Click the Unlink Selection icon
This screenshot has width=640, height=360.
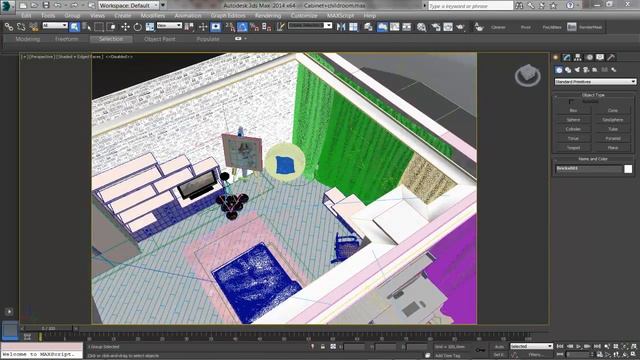click(21, 27)
